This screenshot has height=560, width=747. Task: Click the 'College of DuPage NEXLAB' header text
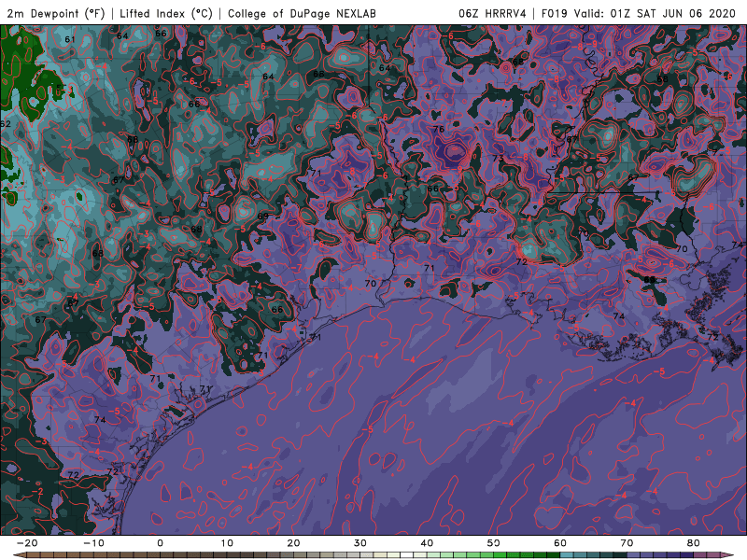tap(302, 13)
